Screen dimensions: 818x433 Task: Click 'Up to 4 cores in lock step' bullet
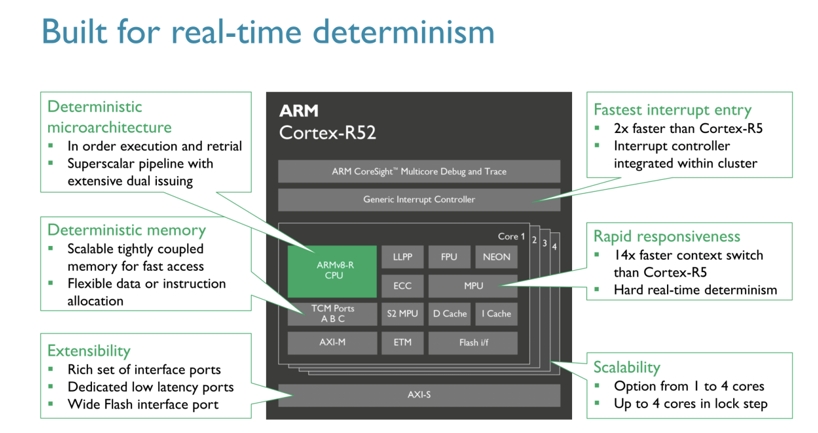pos(690,404)
